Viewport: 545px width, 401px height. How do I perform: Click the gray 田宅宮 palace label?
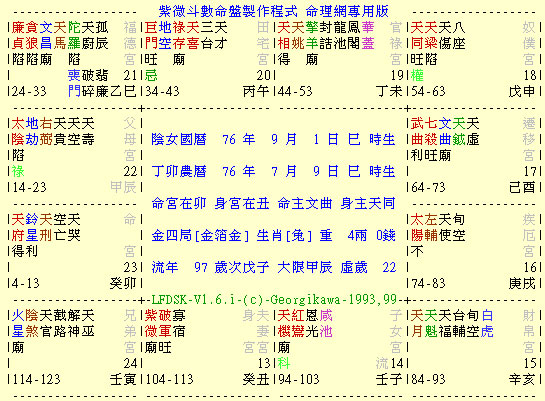point(263,43)
